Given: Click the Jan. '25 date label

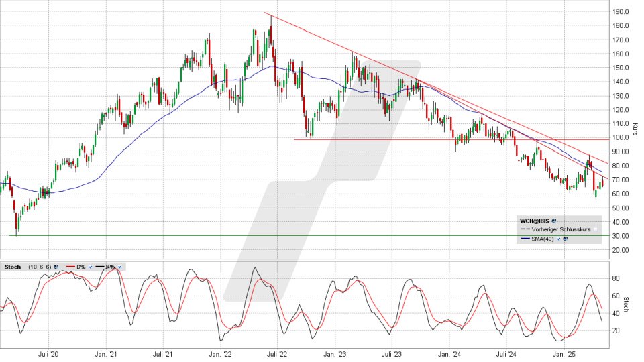Looking at the screenshot, I should pyautogui.click(x=564, y=354).
